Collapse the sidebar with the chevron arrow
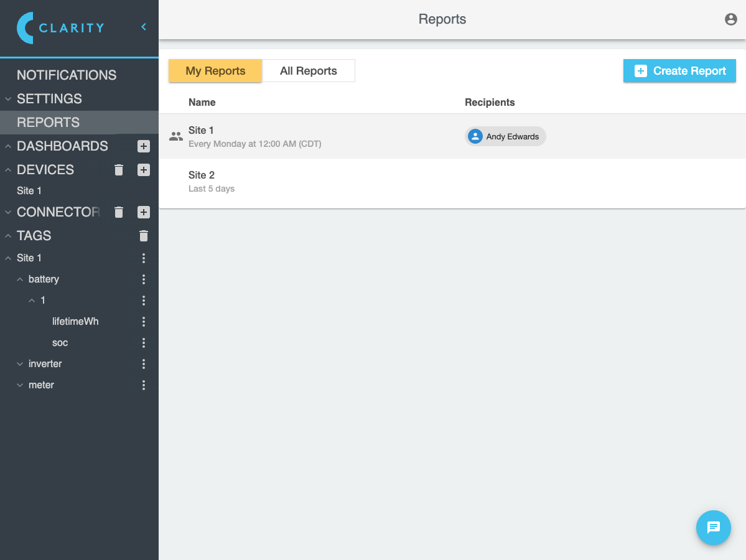Image resolution: width=746 pixels, height=560 pixels. (x=144, y=27)
